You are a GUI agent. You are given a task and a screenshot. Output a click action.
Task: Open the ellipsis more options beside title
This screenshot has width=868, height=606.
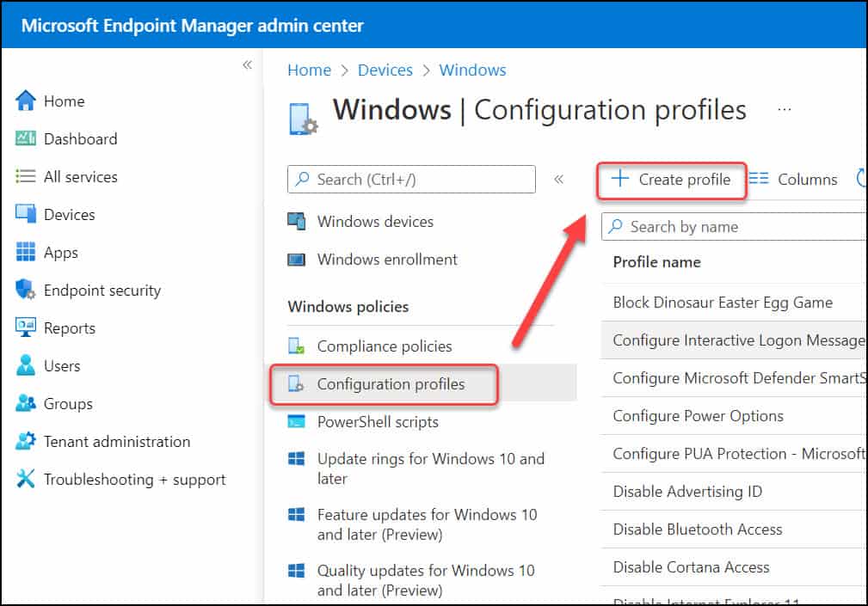[x=784, y=109]
